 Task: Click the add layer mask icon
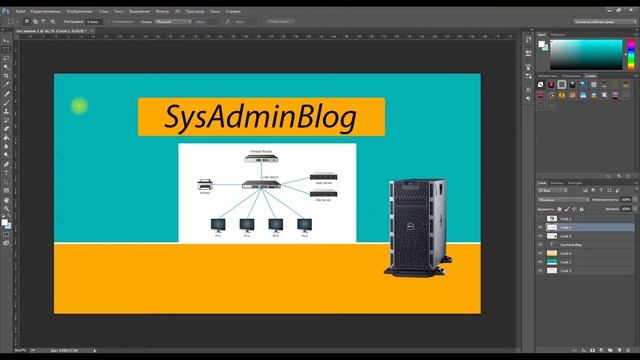click(x=592, y=350)
